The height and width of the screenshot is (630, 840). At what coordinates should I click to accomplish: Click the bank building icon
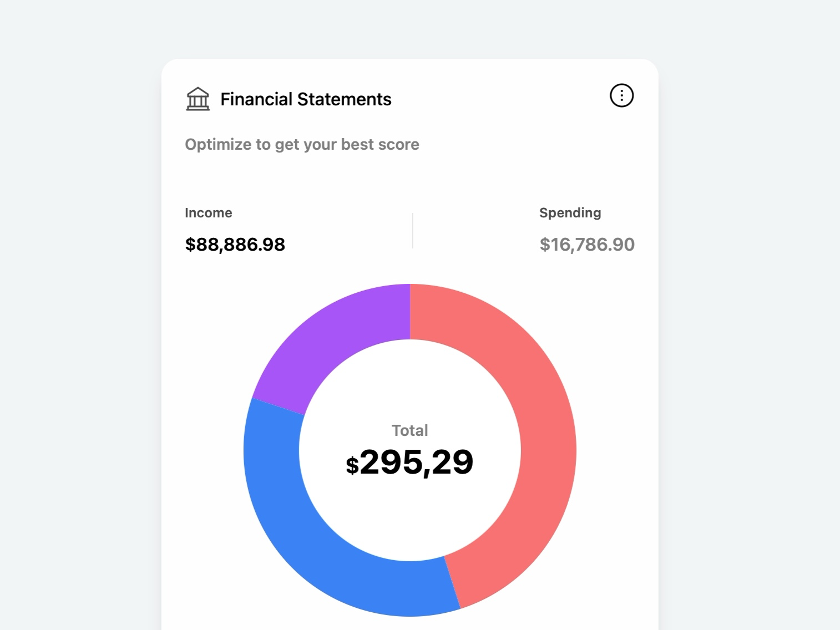[x=198, y=99]
